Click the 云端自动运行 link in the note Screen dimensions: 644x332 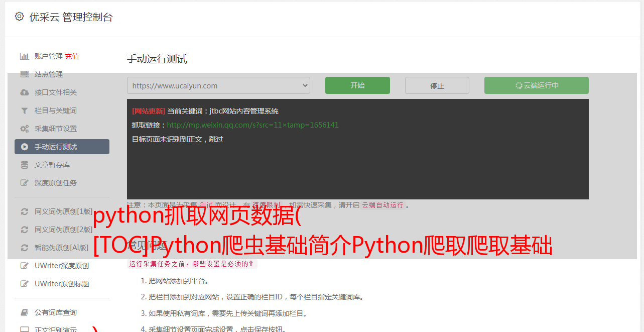click(382, 205)
